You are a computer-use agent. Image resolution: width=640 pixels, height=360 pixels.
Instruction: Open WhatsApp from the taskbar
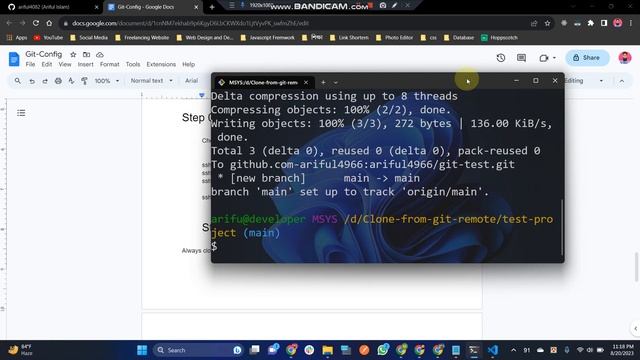[383, 350]
